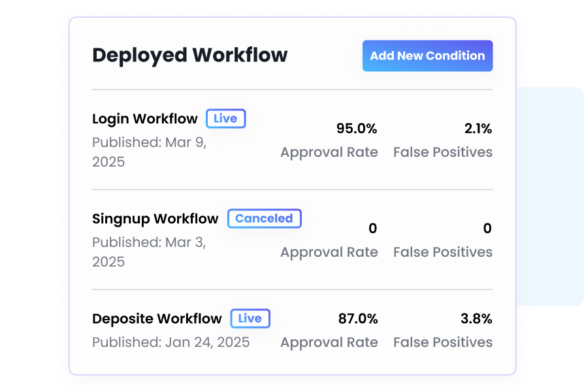Select the Singnup Workflow published date Mar 3
The height and width of the screenshot is (392, 584).
pyautogui.click(x=149, y=252)
